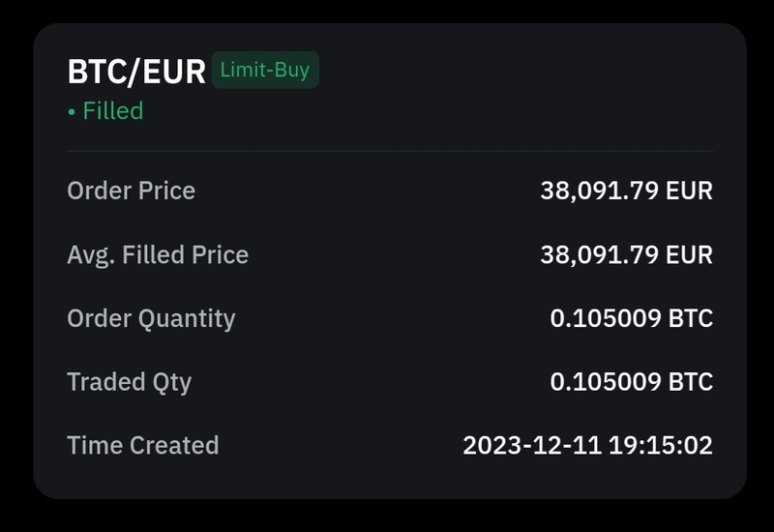Select the green Limit-Buy badge
Viewport: 774px width, 532px height.
(x=265, y=71)
